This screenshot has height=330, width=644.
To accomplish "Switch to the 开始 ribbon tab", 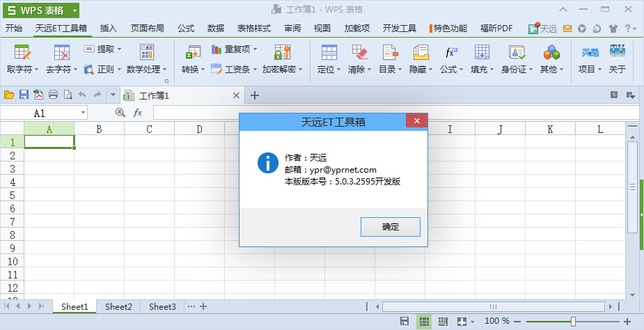I will coord(13,29).
